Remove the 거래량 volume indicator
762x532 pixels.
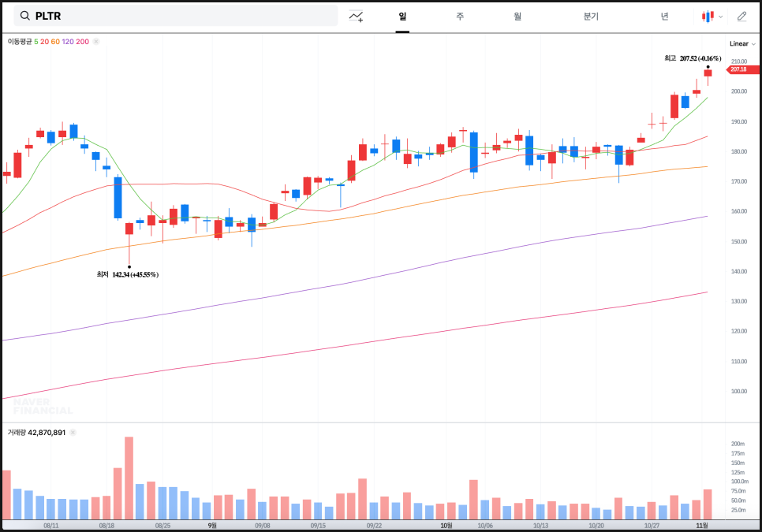[73, 433]
